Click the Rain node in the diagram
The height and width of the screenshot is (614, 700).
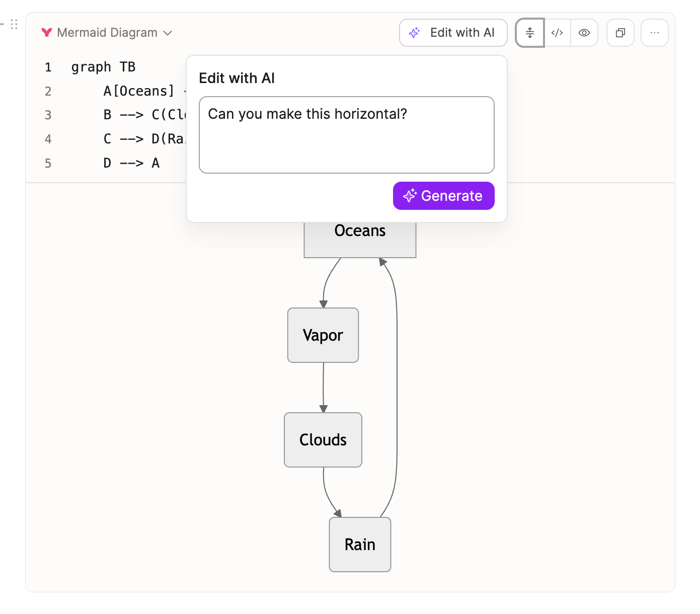pos(360,545)
